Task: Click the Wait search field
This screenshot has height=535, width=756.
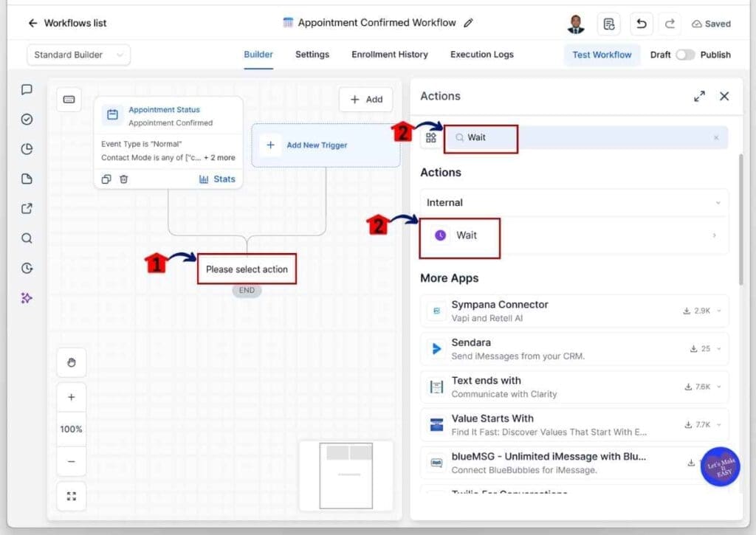Action: coord(585,138)
